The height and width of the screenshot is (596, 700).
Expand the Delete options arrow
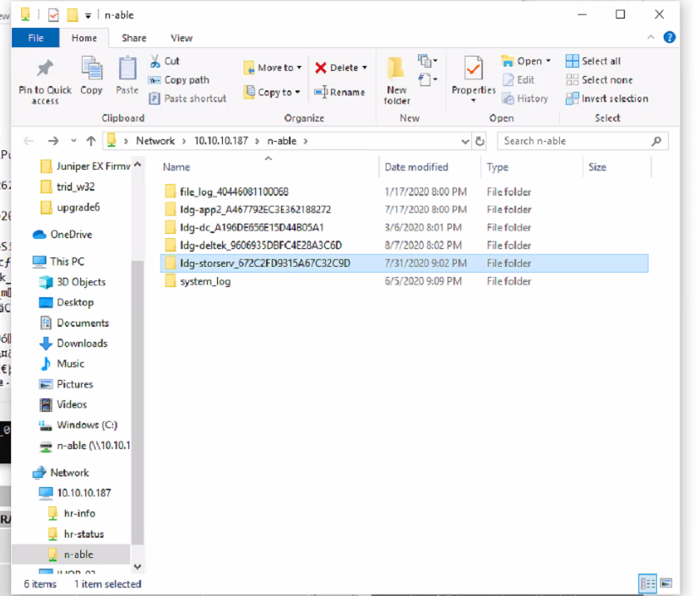[x=365, y=68]
